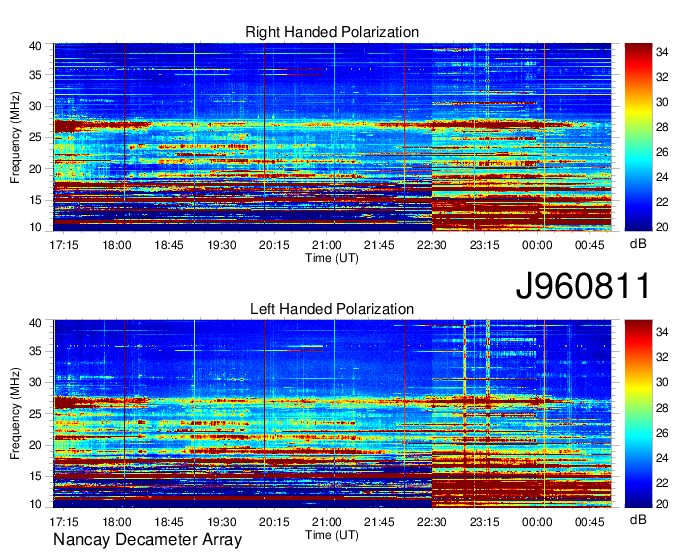Click the 00:00 time tick of Left Handed plot
This screenshot has width=680, height=552.
(537, 522)
